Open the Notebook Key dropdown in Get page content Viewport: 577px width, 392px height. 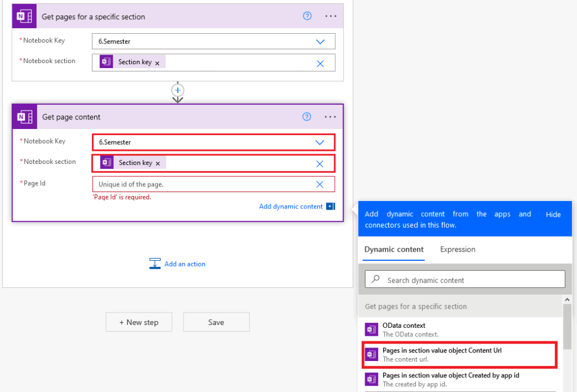click(x=321, y=141)
